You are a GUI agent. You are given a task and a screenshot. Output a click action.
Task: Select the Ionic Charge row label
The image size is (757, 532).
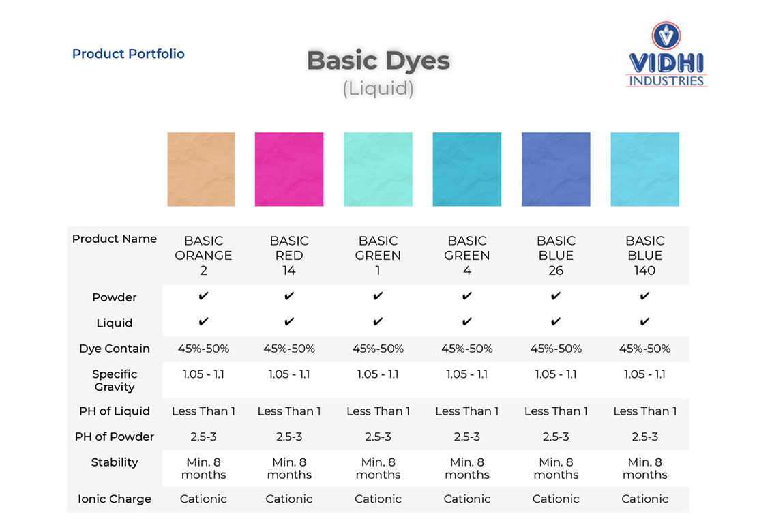115,499
